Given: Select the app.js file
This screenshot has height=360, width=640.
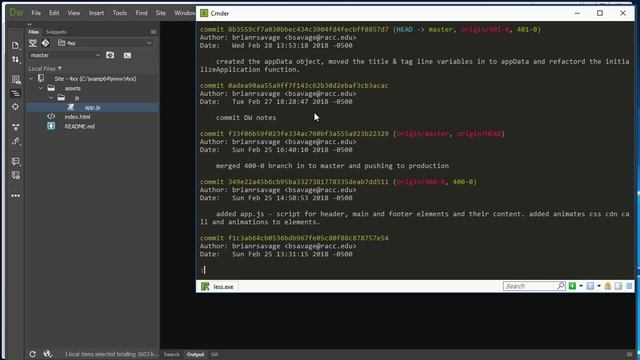Looking at the screenshot, I should tap(93, 107).
